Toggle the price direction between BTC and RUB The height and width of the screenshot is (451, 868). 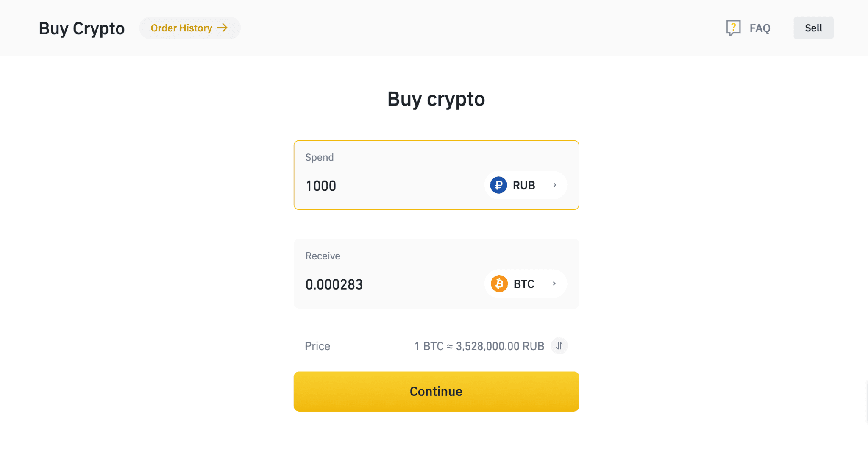(x=559, y=346)
